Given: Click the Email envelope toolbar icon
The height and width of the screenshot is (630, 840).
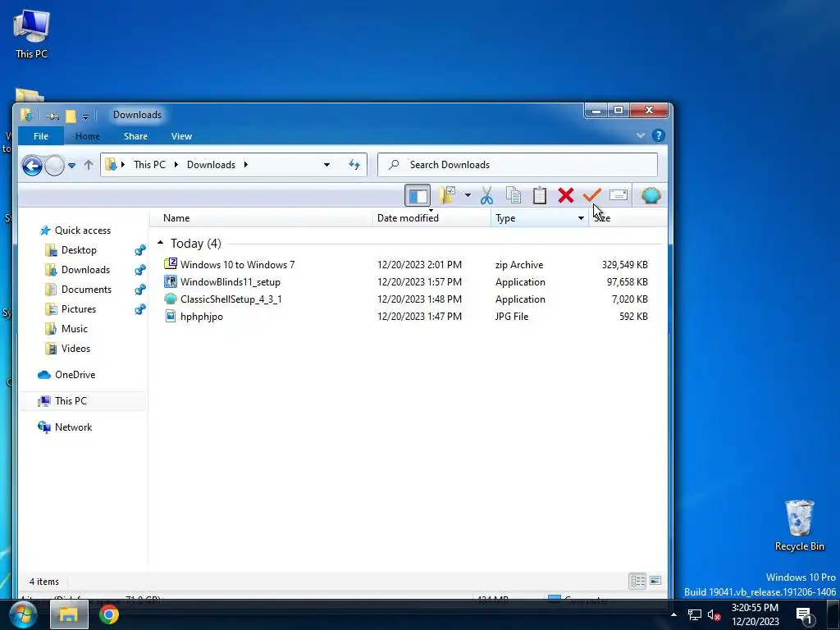Looking at the screenshot, I should [619, 195].
